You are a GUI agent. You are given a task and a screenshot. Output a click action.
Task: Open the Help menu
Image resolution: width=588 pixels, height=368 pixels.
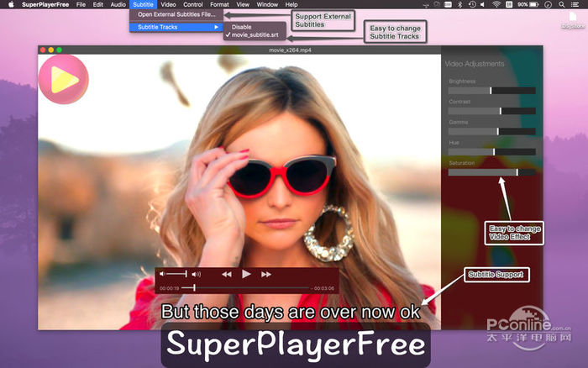tap(291, 4)
